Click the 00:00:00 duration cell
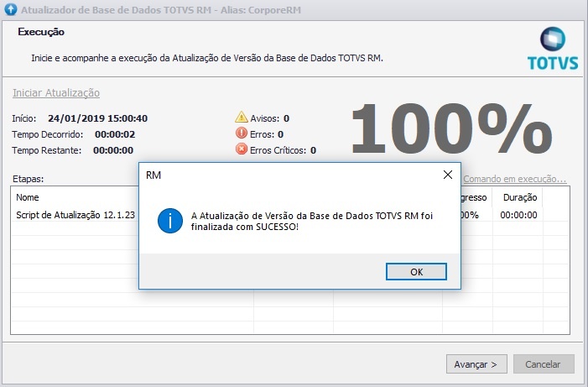This screenshot has height=387, width=588. [x=518, y=215]
